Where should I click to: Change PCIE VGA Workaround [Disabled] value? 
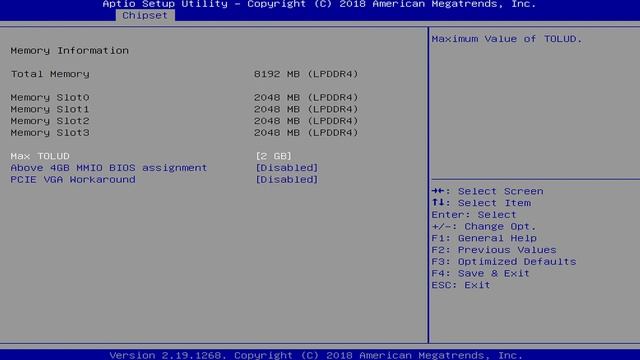[x=287, y=180]
